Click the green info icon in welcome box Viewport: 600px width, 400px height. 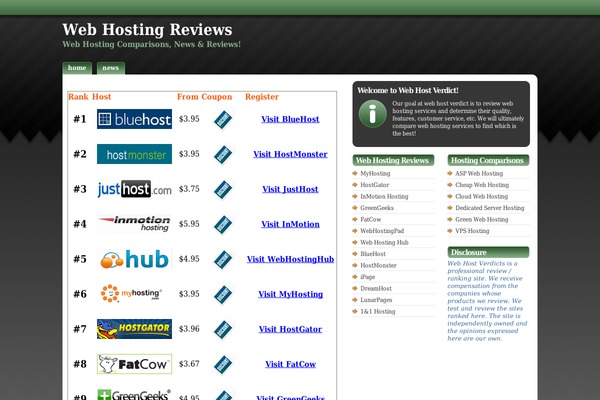(x=373, y=114)
